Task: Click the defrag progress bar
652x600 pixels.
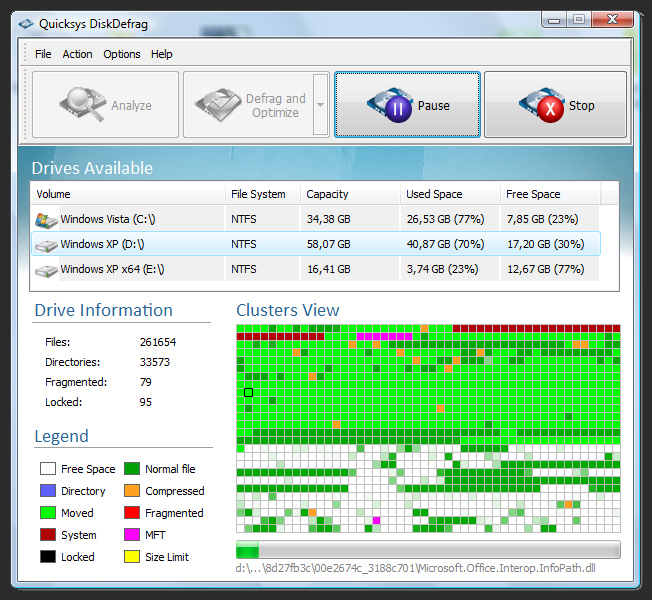Action: pyautogui.click(x=428, y=550)
